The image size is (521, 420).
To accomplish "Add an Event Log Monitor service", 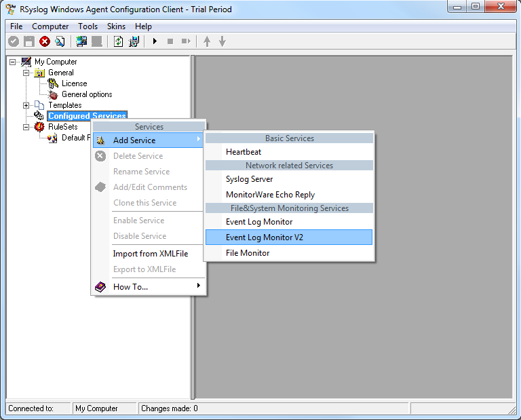I will point(289,222).
